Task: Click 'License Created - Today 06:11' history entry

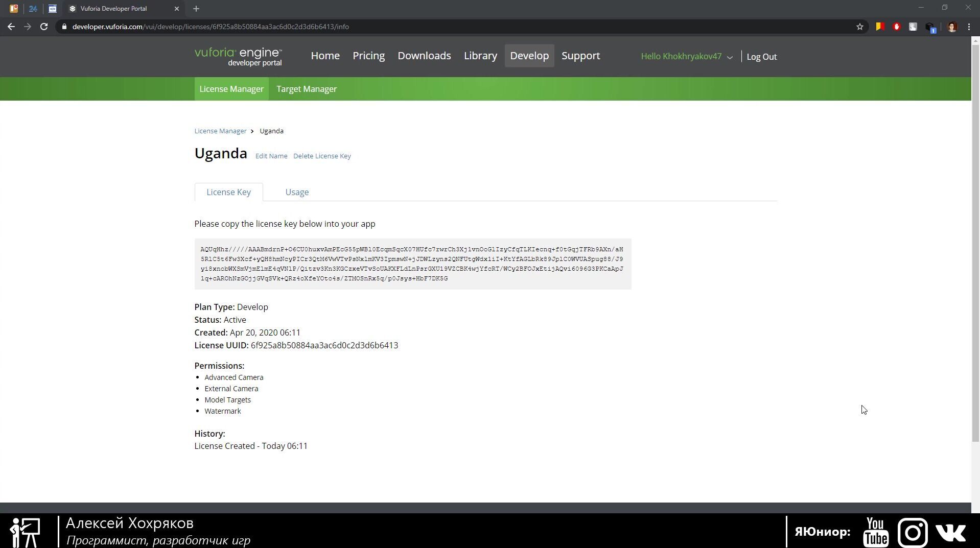Action: [251, 446]
